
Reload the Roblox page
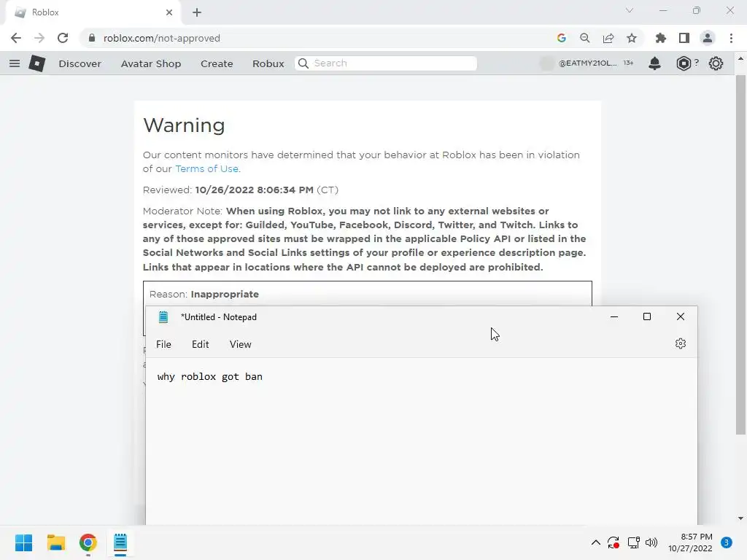coord(63,38)
